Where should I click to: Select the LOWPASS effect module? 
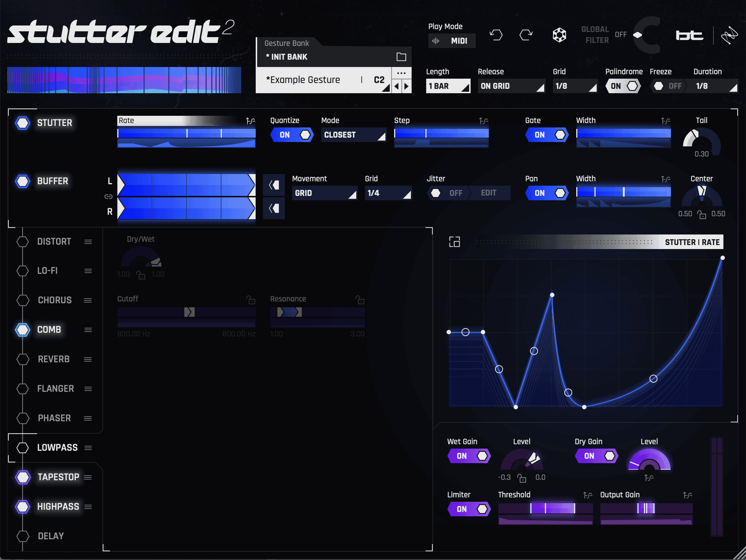[x=58, y=448]
